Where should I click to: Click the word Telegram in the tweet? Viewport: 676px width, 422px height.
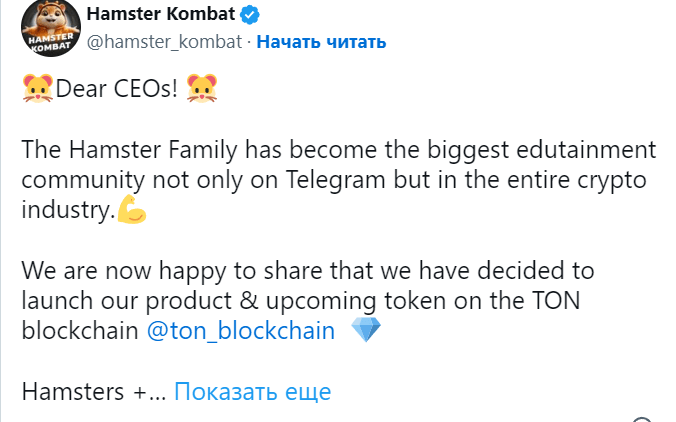click(335, 180)
